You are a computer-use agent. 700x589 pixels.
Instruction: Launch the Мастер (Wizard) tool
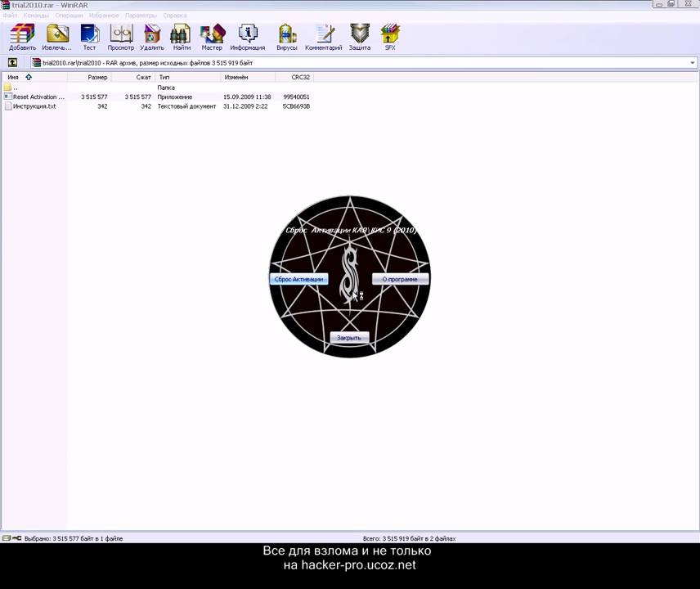click(x=212, y=37)
